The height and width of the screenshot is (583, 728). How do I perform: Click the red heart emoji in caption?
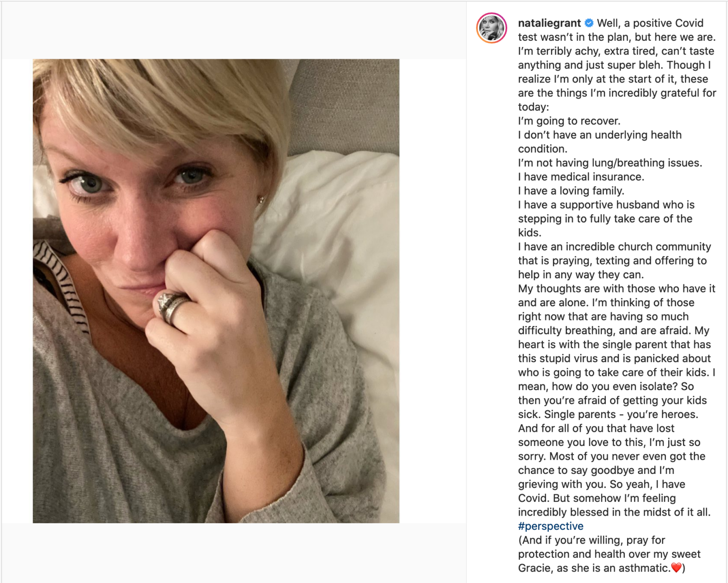676,567
